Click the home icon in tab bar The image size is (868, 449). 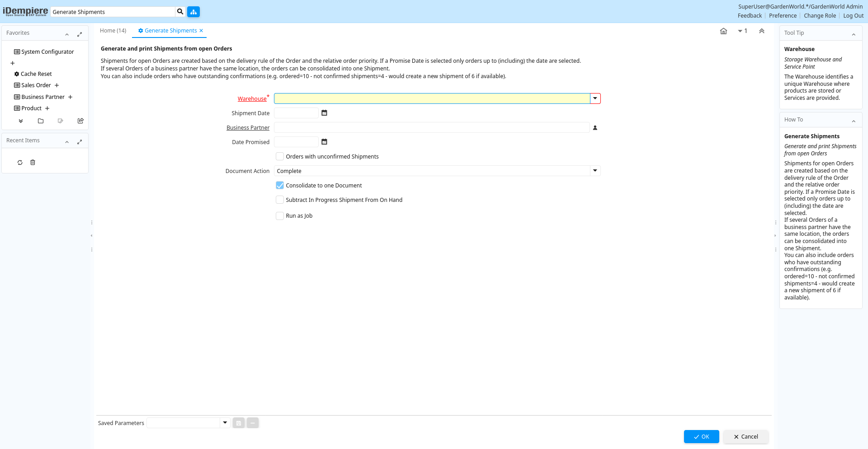click(723, 31)
